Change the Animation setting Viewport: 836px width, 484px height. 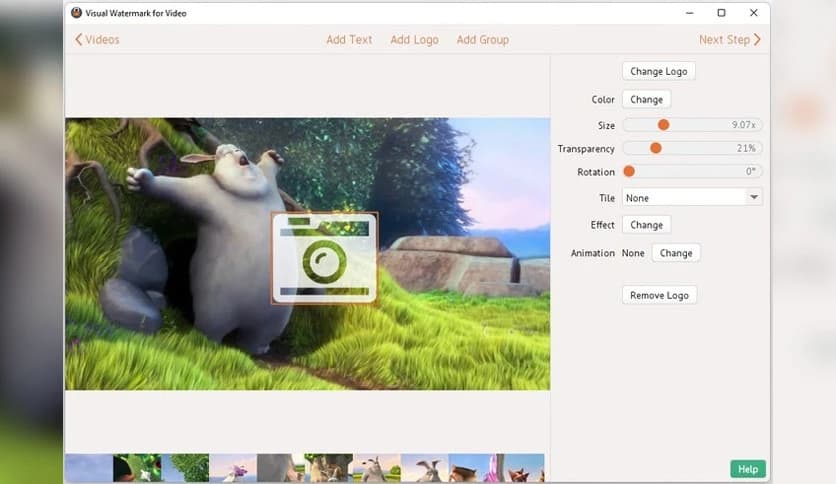(x=676, y=253)
